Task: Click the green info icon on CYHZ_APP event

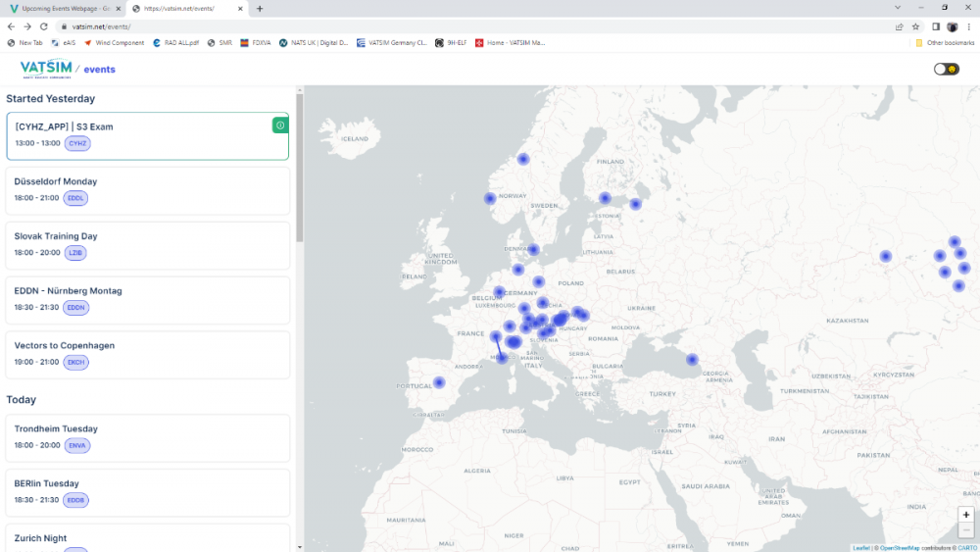Action: coord(280,125)
